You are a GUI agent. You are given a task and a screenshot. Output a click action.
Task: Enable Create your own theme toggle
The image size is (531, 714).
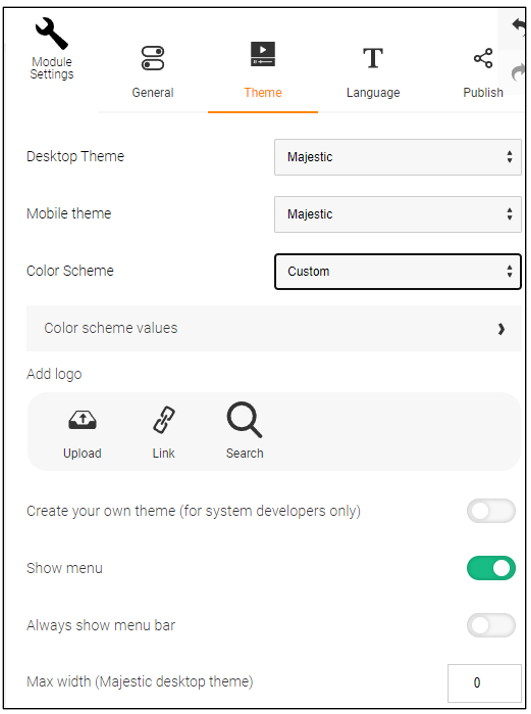pos(491,511)
